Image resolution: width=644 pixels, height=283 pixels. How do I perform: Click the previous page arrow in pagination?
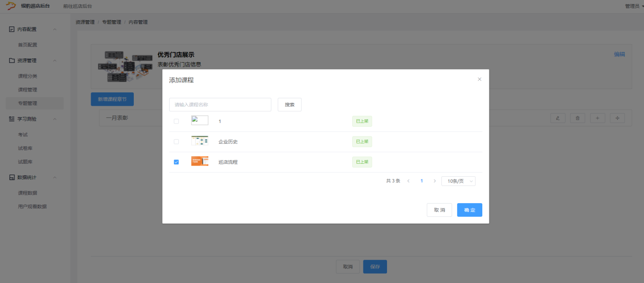click(x=408, y=181)
